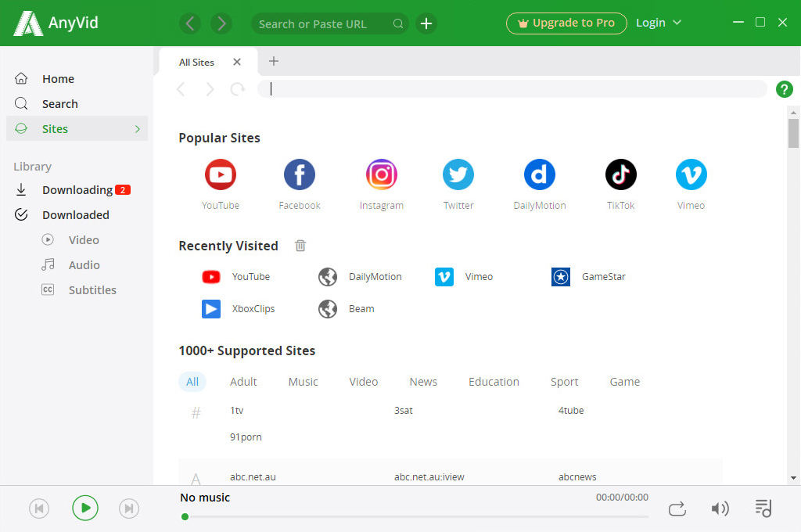
Task: Open the Downloaded library
Action: click(77, 215)
